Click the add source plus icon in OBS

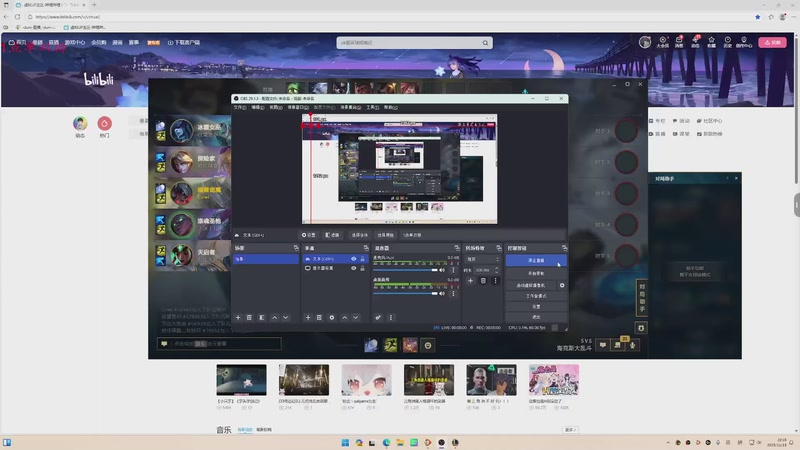[307, 317]
